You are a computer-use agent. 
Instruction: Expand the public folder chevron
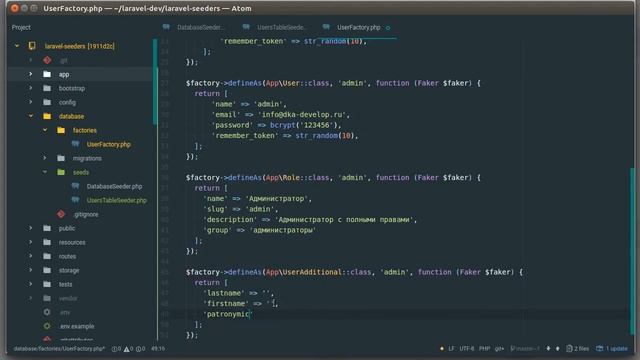(x=31, y=228)
